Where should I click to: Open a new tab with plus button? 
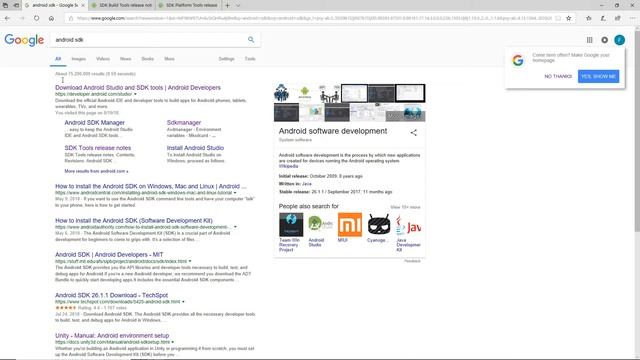(x=227, y=5)
